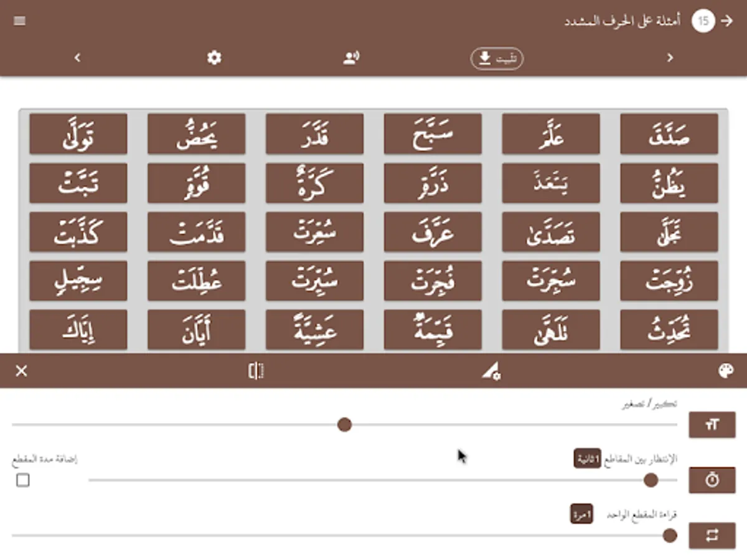Play the word ذَرَّةٍ
Image resolution: width=747 pixels, height=560 pixels.
click(x=433, y=183)
